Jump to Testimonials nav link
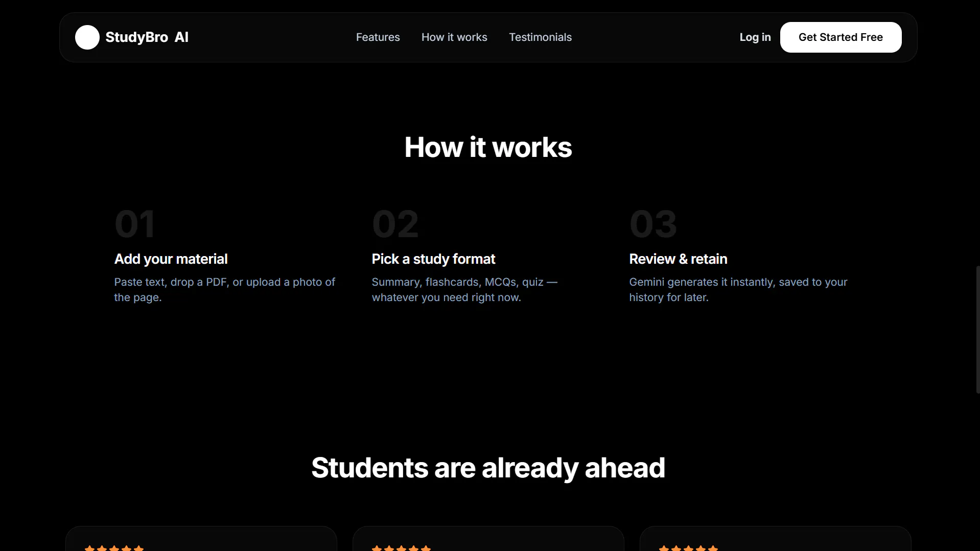This screenshot has width=980, height=551. click(540, 37)
